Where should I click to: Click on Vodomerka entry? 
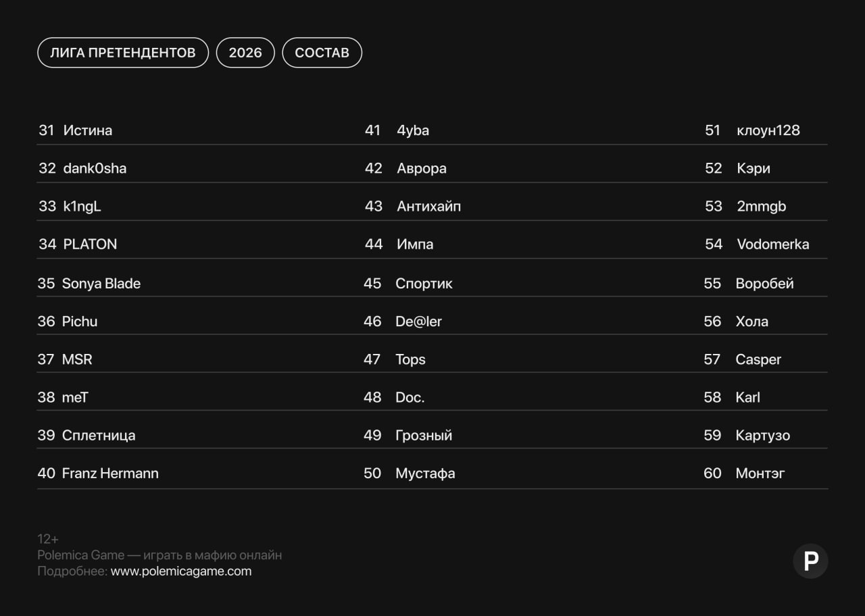pos(772,245)
